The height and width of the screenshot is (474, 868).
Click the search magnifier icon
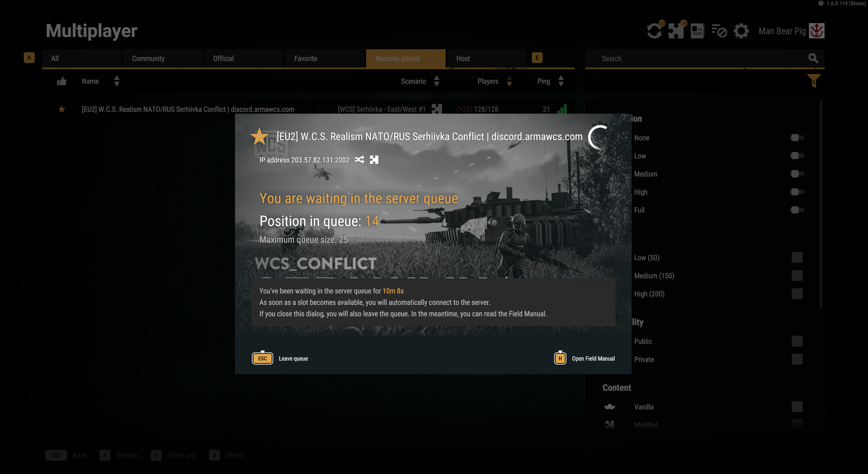pos(813,58)
